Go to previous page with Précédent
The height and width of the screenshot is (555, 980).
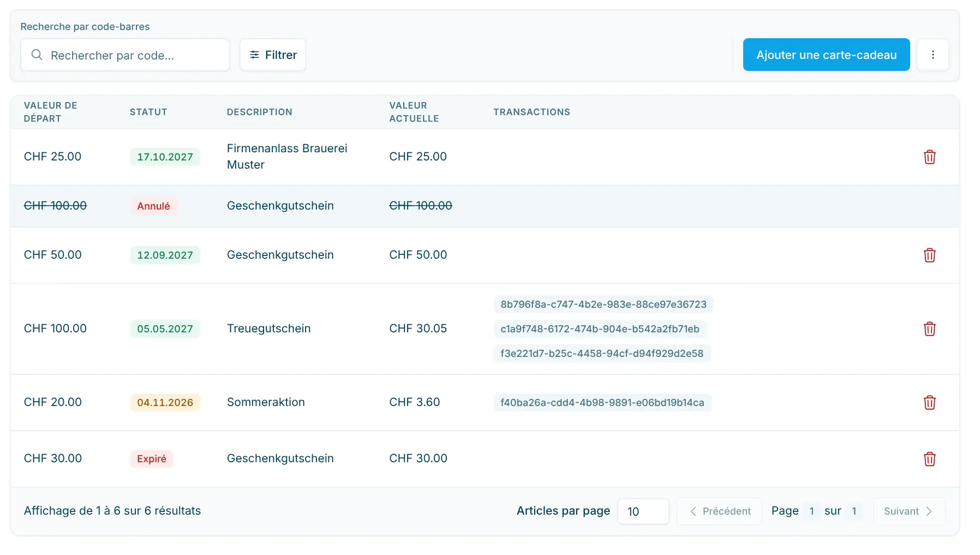pos(719,511)
